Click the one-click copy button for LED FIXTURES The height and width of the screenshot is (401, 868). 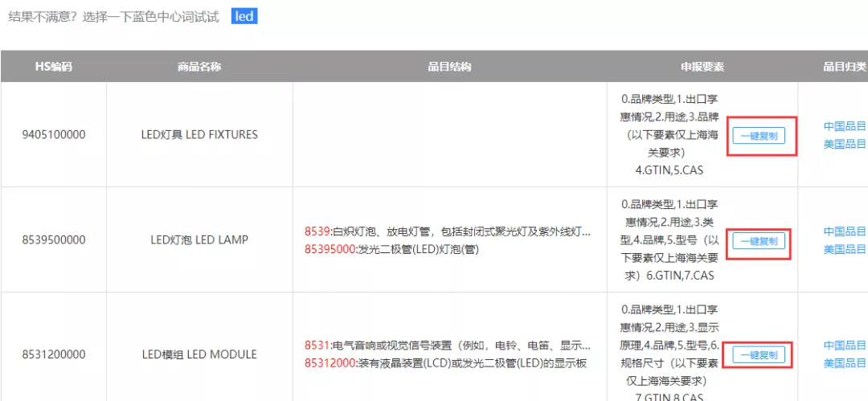click(x=759, y=136)
